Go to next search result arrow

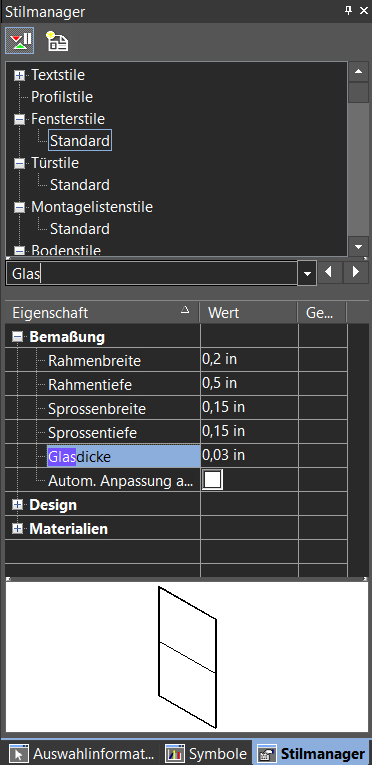(x=355, y=272)
